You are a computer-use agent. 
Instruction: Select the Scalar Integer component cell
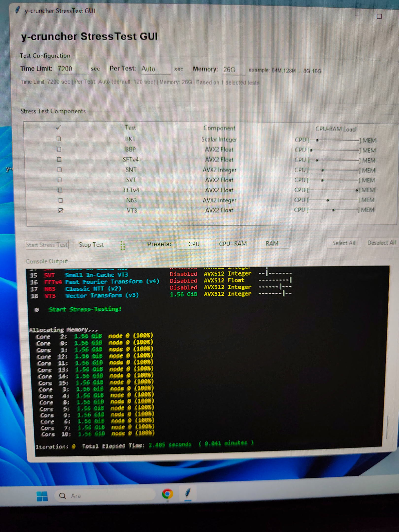click(x=219, y=139)
